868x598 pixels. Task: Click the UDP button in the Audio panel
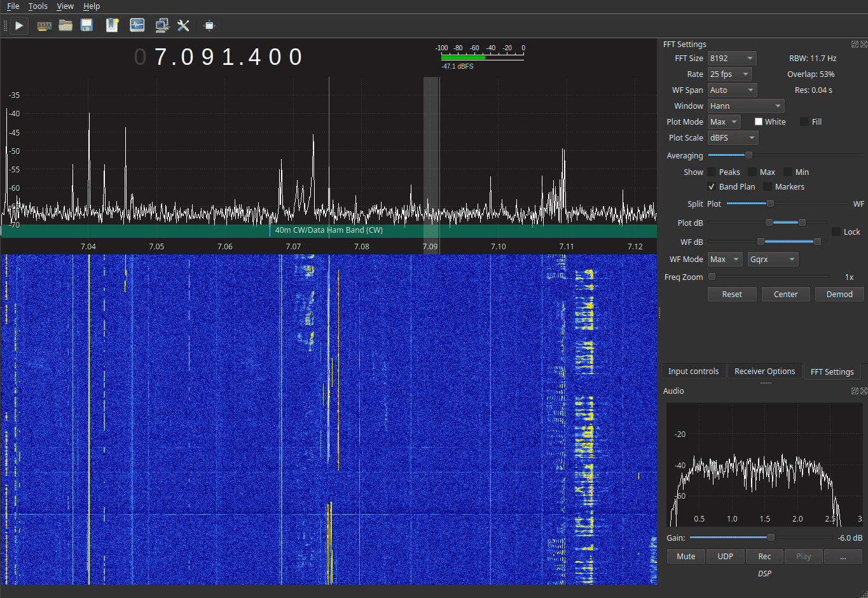tap(725, 556)
